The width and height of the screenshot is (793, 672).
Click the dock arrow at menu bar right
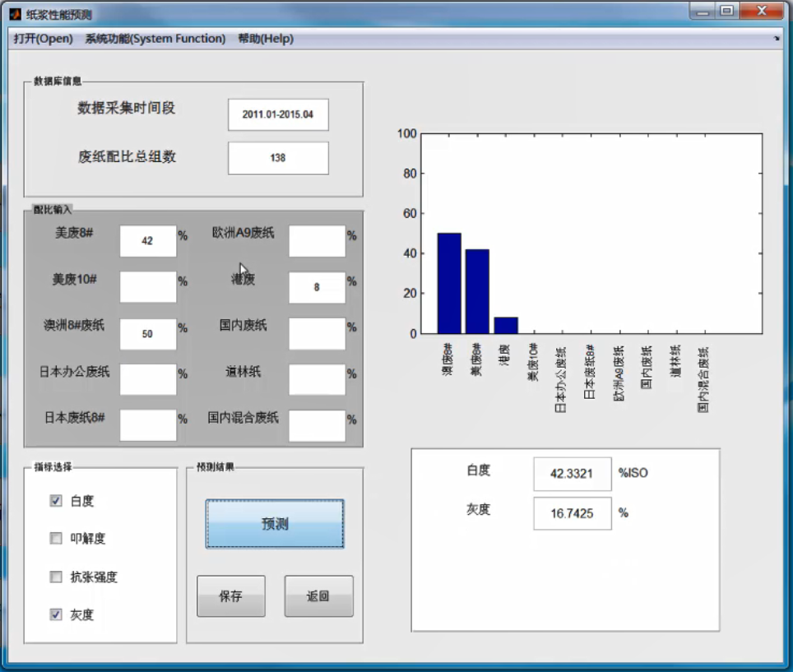point(776,39)
